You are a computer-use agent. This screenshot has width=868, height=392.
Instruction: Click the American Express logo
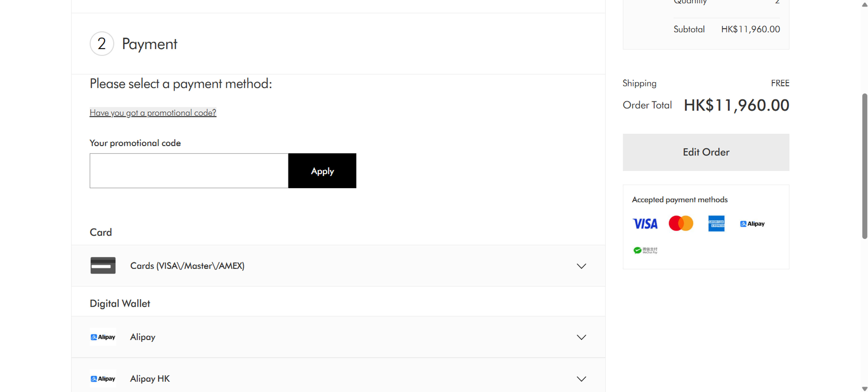[716, 223]
